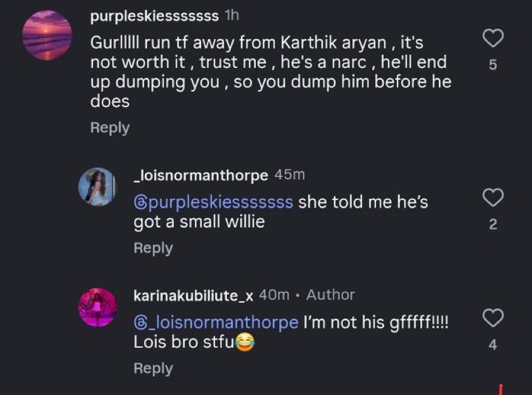Go to _loisnormanthorpe's profile via the bold username
532x395 pixels.
coord(201,175)
